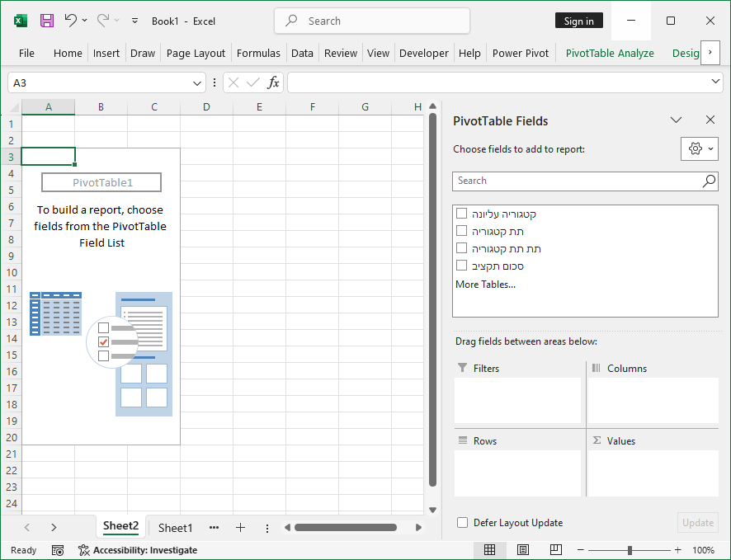Click the macro recording status bar icon
731x560 pixels.
pos(58,550)
